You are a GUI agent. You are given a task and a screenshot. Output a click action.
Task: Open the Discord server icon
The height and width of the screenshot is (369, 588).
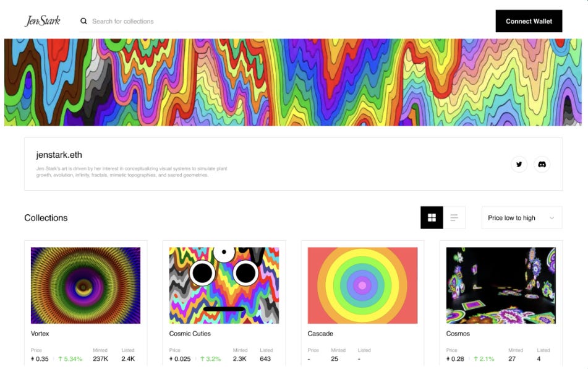pos(542,165)
